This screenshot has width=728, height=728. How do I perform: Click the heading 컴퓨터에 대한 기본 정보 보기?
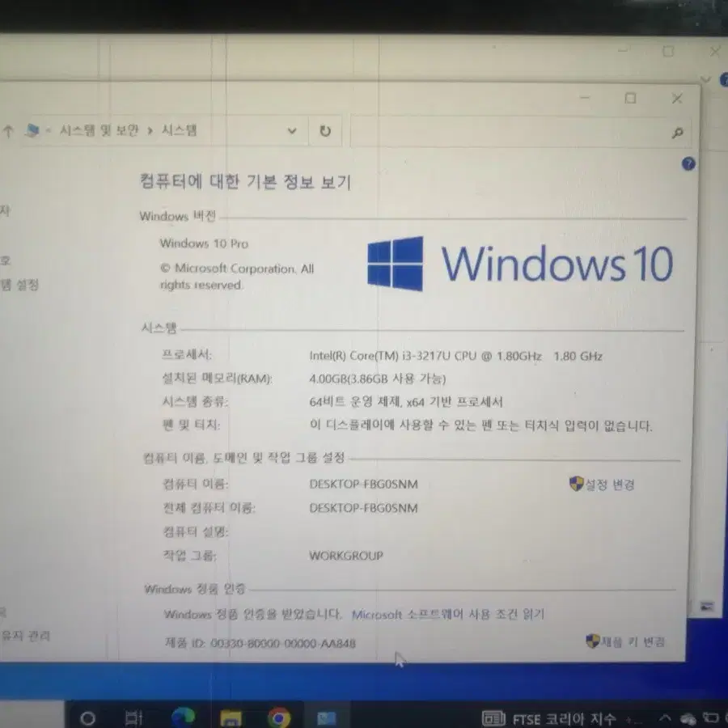pyautogui.click(x=245, y=181)
